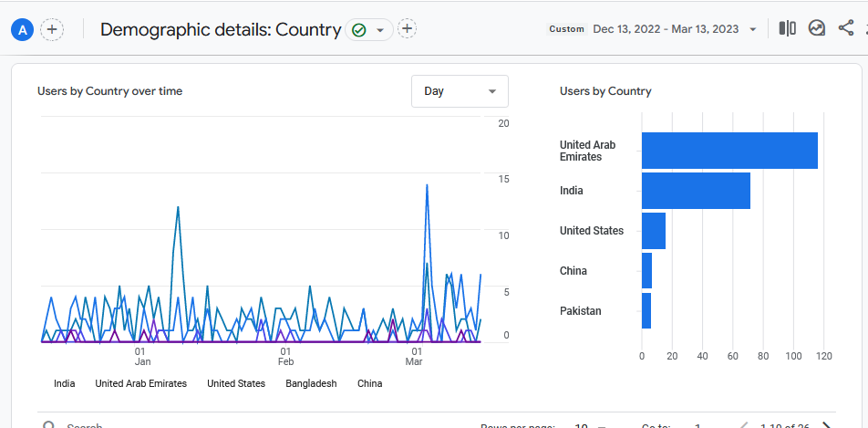
Task: Click the 'Pakistan' bar chart label
Action: tap(580, 311)
